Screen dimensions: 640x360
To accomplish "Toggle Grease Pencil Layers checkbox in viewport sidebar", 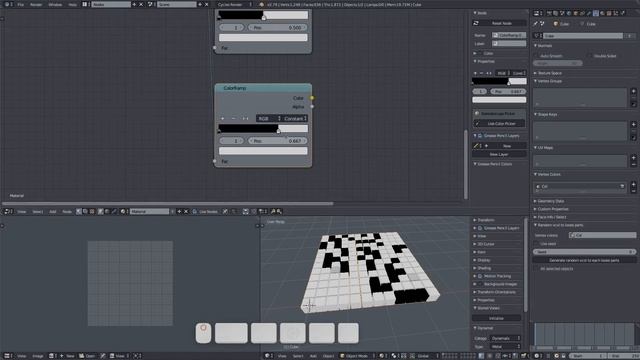I will coord(480,228).
